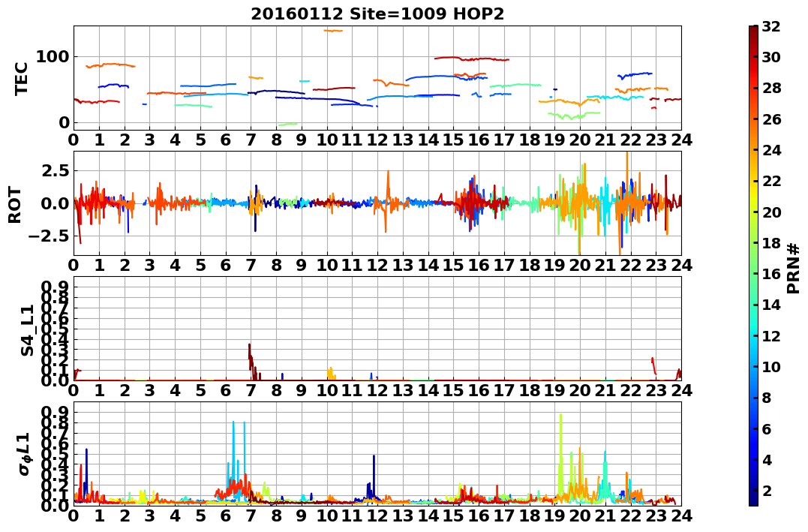Click colorbar tick label '16'
808x532 pixels.
coord(771,274)
